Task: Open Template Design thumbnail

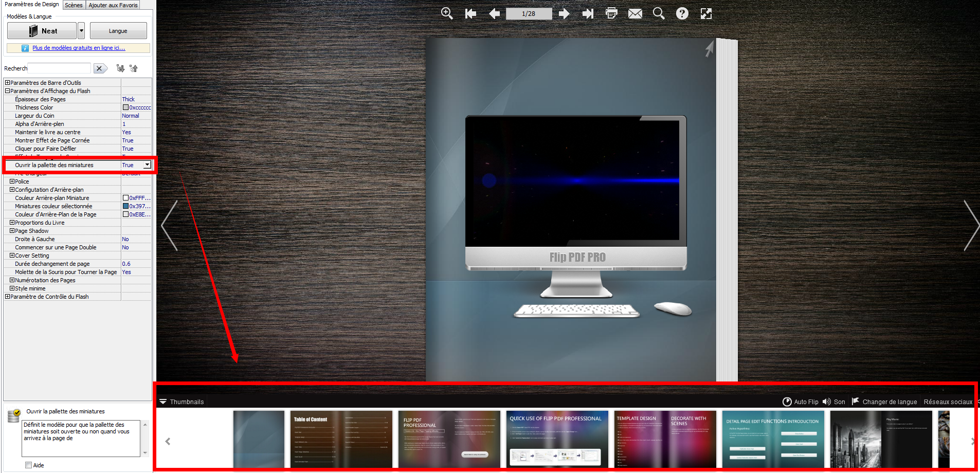Action: tap(665, 439)
